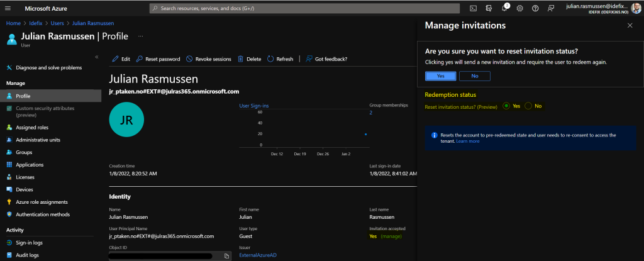Confirm reset with the Yes button
This screenshot has width=644, height=261.
pyautogui.click(x=441, y=76)
